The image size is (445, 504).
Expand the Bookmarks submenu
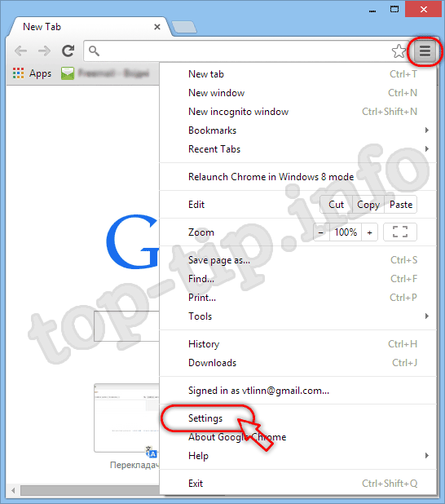297,130
